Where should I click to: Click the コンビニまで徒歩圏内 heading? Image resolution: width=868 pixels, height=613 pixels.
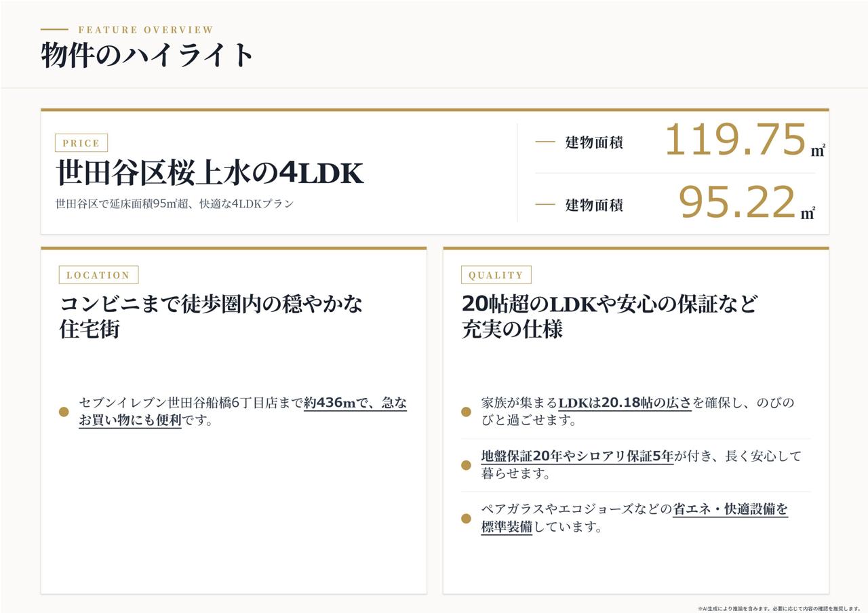point(212,316)
